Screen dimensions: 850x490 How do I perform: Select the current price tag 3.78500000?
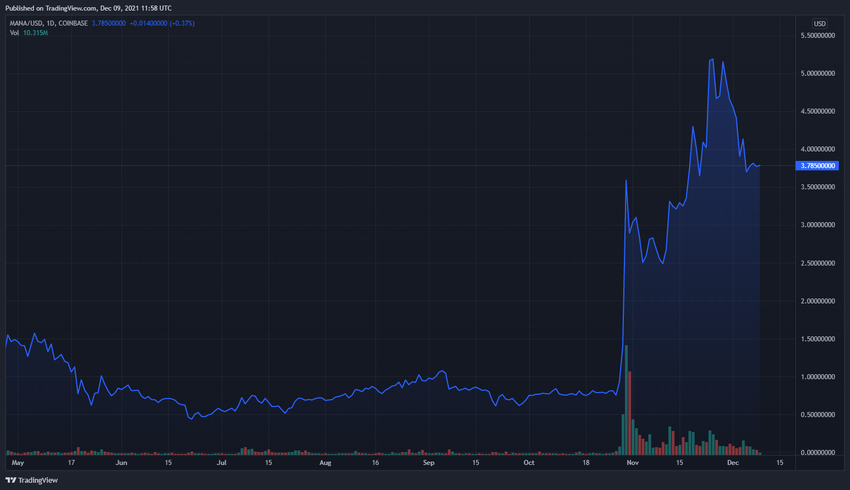click(817, 166)
